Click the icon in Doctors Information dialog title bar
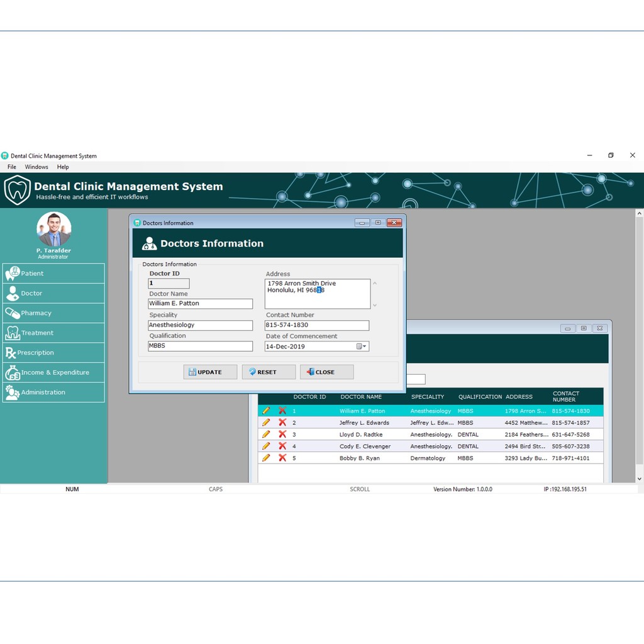644x644 pixels. [137, 223]
